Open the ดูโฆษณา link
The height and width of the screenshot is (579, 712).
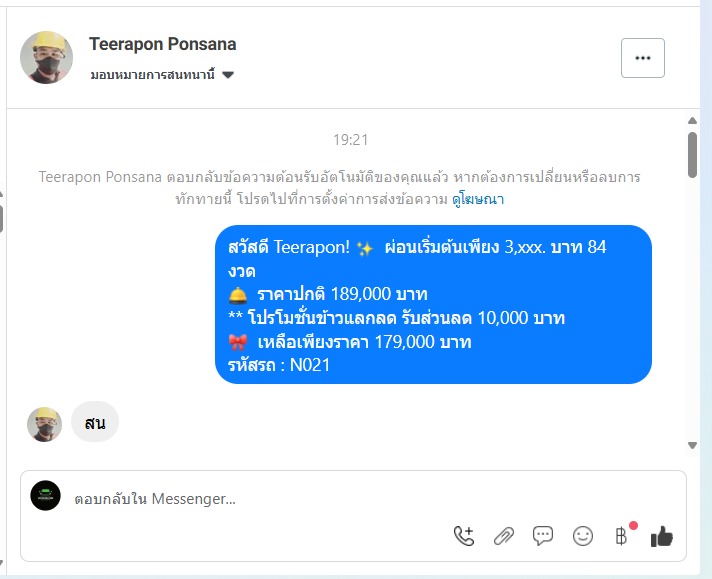tap(478, 199)
